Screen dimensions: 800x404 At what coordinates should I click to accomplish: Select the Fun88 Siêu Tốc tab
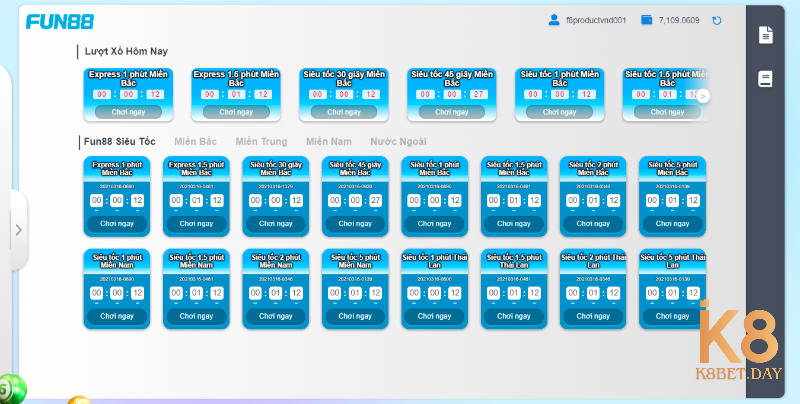pos(120,142)
